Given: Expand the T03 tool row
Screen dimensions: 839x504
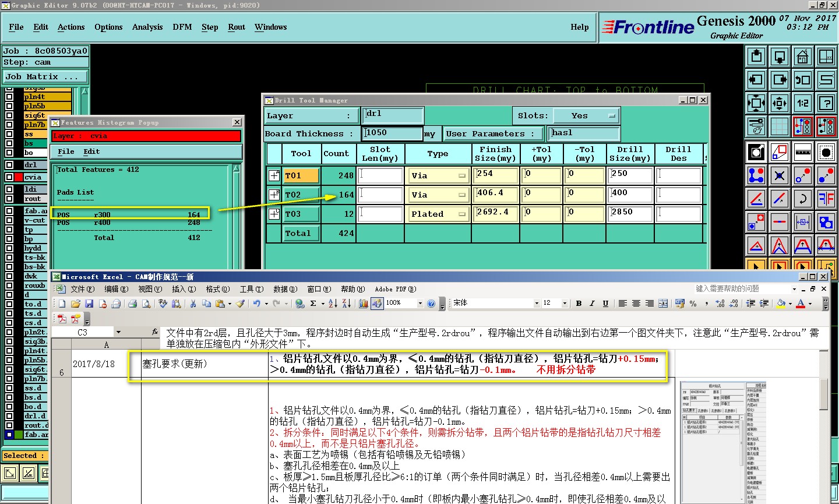Looking at the screenshot, I should tap(274, 214).
